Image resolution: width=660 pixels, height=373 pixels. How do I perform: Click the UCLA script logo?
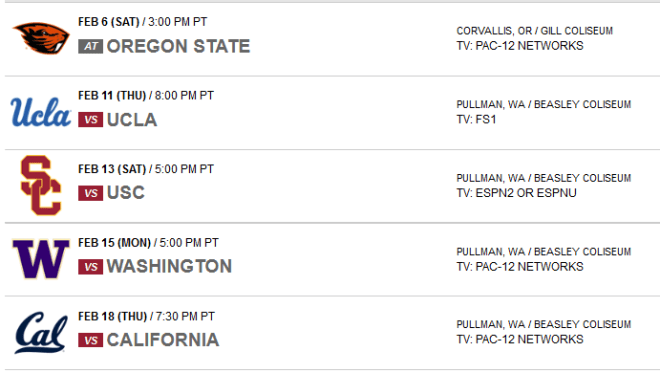(x=41, y=112)
